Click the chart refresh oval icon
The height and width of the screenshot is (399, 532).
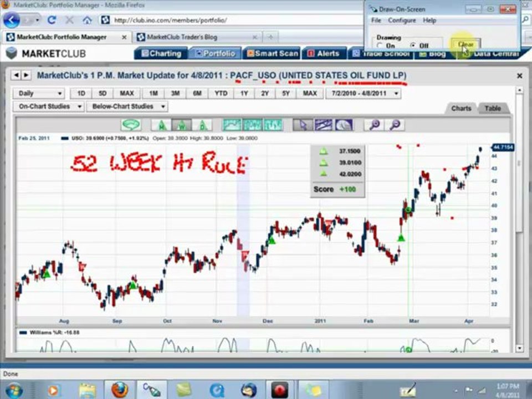click(x=131, y=125)
